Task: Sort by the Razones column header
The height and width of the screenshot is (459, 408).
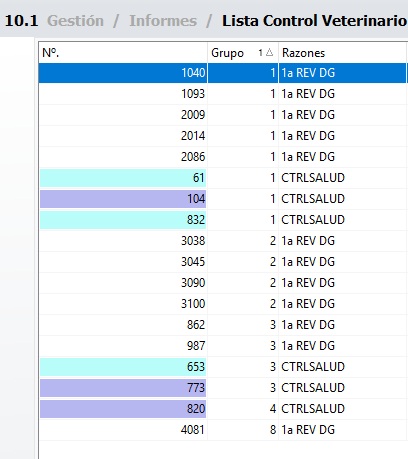Action: [x=342, y=53]
